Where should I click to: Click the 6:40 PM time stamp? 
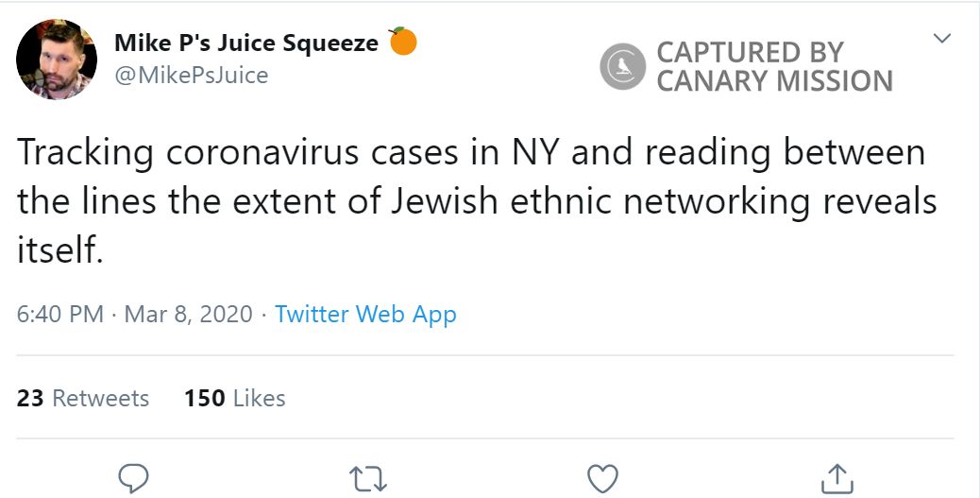click(60, 315)
